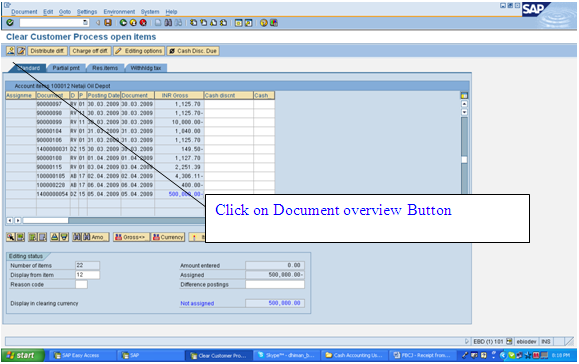Click the sort descending icon below table

64,237
